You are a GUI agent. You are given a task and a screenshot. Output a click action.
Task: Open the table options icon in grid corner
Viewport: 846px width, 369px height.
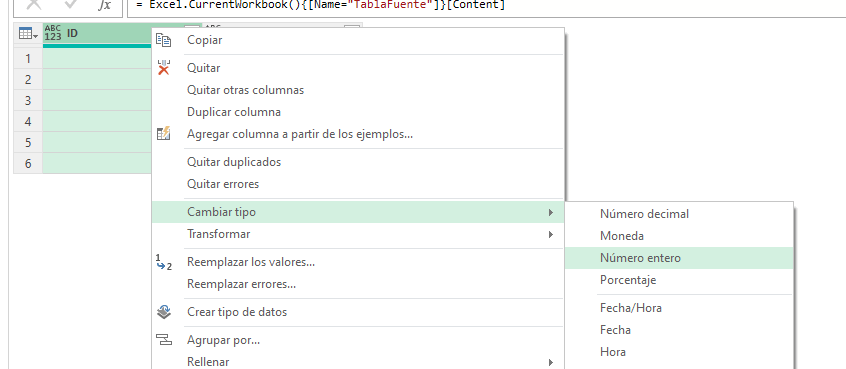(28, 33)
